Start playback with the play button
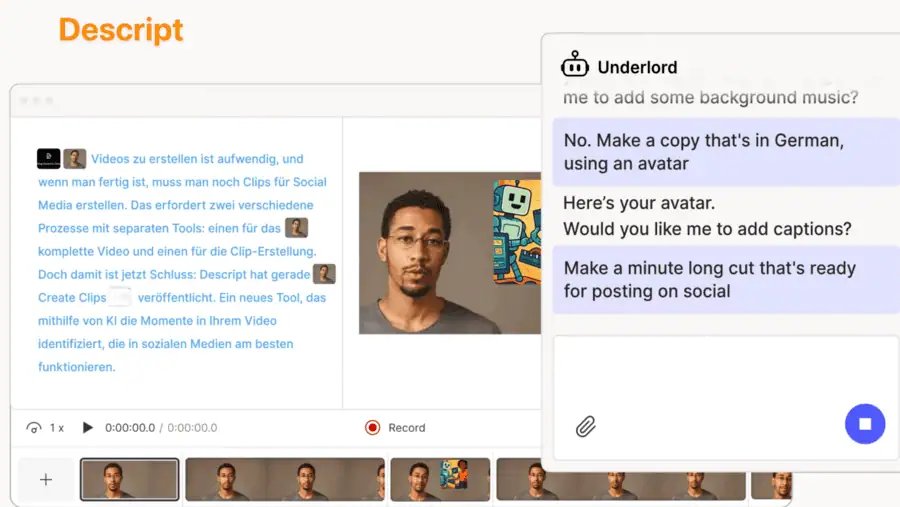 (x=87, y=428)
